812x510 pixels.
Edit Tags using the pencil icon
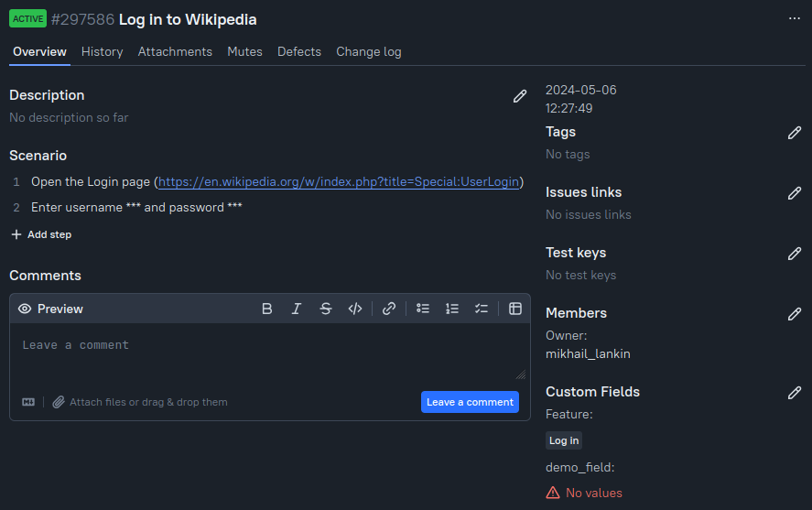pyautogui.click(x=795, y=133)
